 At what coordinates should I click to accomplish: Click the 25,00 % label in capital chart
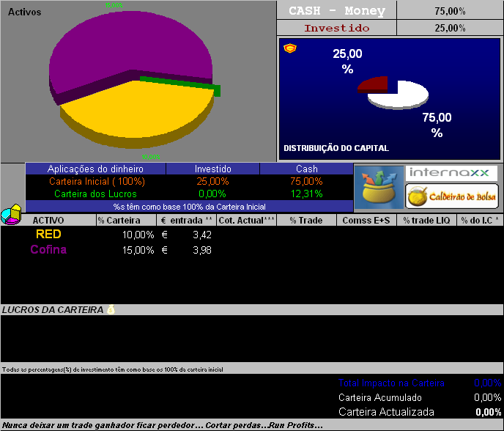coord(347,61)
